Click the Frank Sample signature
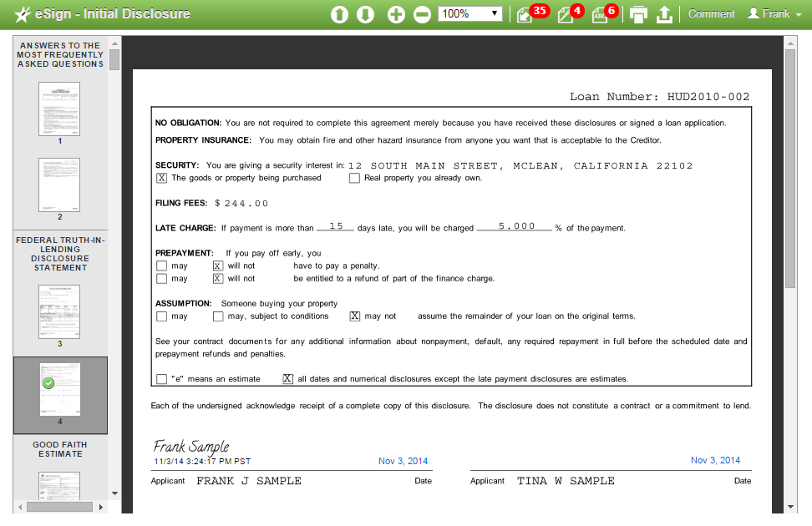 [191, 447]
